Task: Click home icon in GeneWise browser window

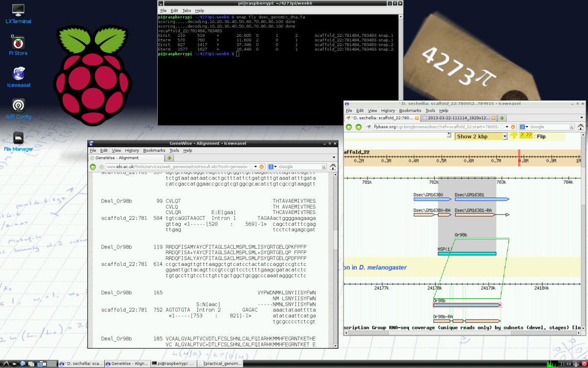Action: coord(333,167)
